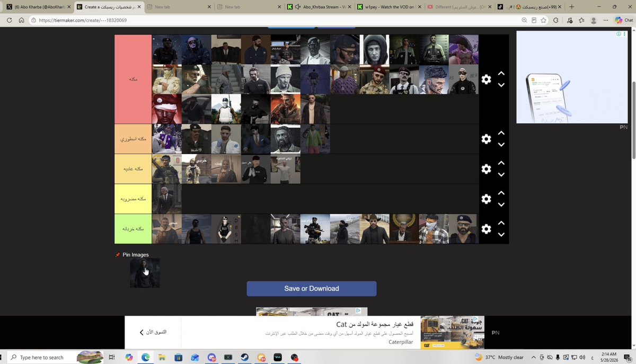Open a new browser tab with plus button
The height and width of the screenshot is (364, 636).
click(571, 7)
